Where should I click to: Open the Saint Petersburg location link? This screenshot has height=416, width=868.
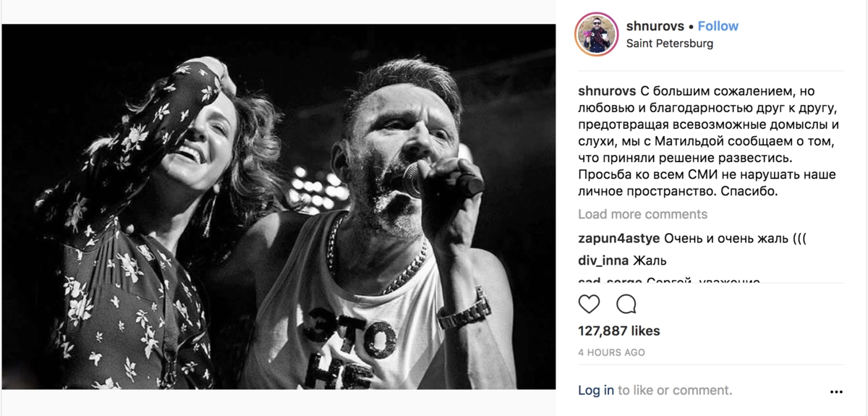click(669, 43)
